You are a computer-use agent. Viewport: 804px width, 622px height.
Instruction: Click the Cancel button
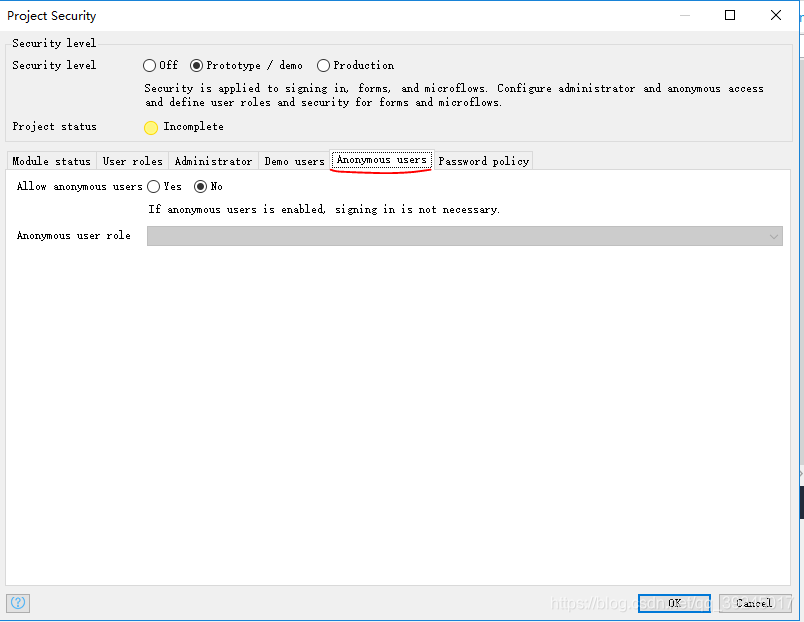[x=755, y=603]
